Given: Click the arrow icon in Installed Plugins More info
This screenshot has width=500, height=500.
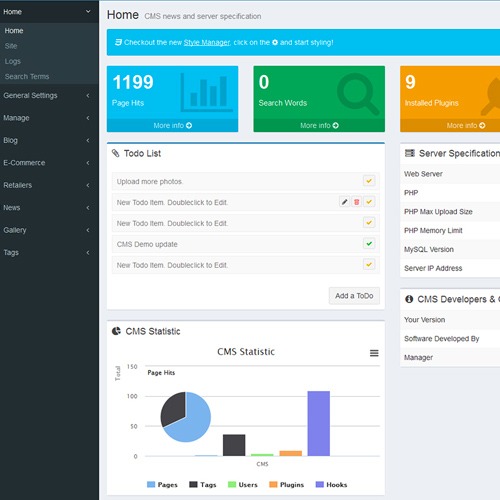Looking at the screenshot, I should coord(482,125).
